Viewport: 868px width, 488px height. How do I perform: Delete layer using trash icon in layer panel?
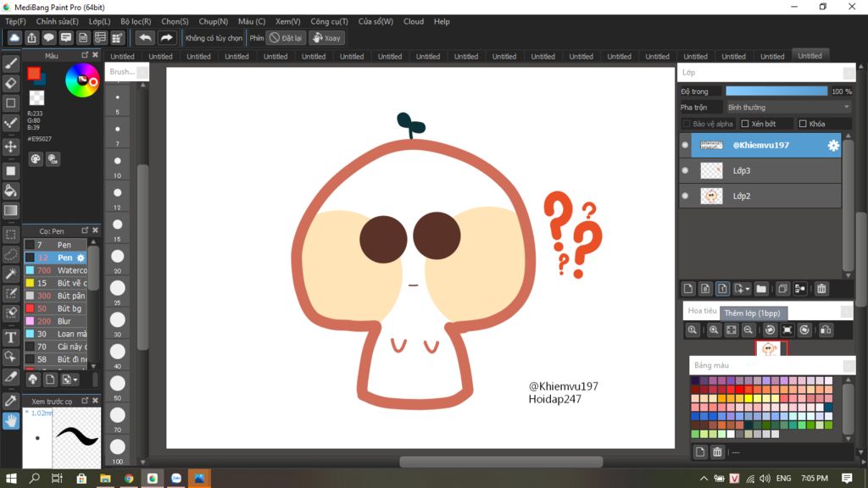tap(821, 289)
